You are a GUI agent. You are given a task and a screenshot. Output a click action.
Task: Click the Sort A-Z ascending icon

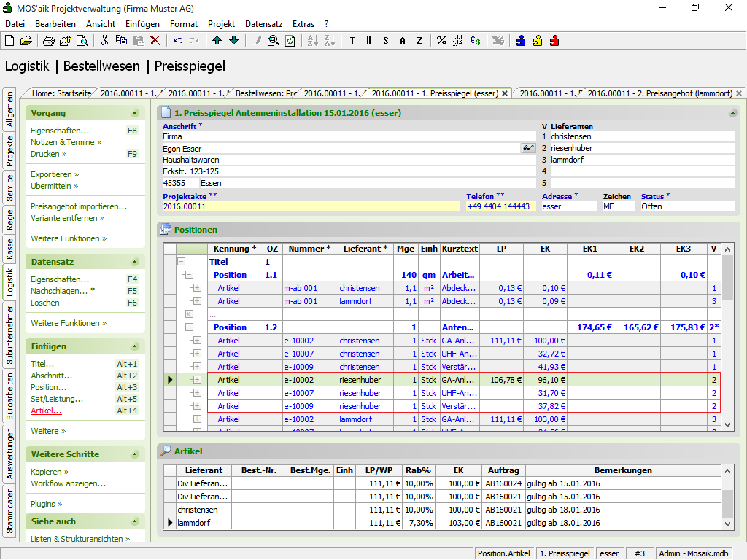pos(312,41)
